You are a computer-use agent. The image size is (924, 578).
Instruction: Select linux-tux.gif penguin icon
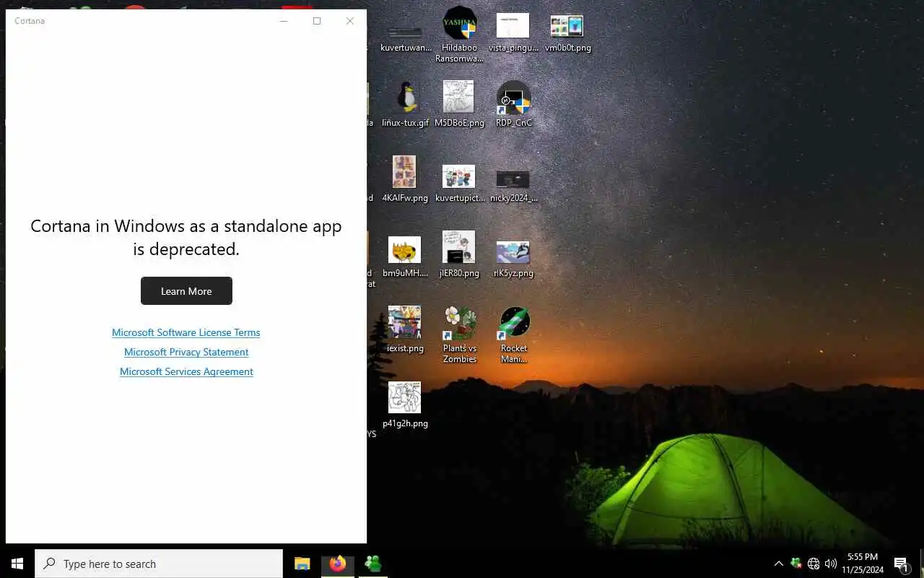[405, 105]
